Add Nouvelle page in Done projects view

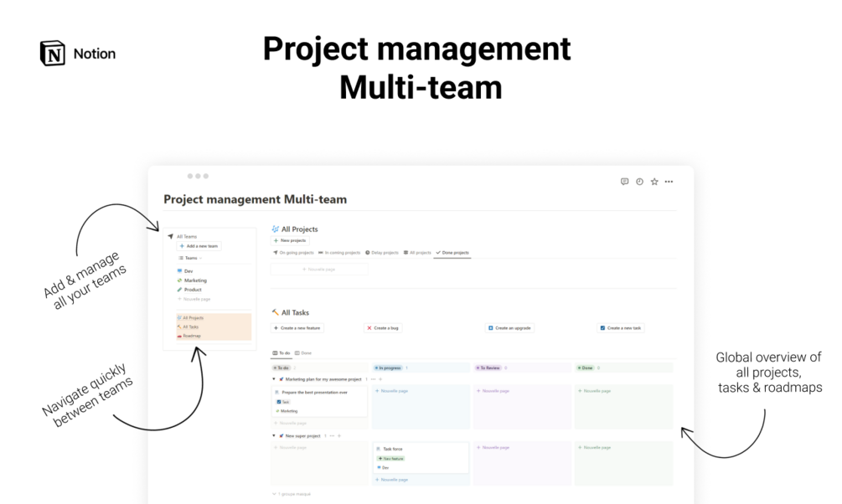(319, 270)
